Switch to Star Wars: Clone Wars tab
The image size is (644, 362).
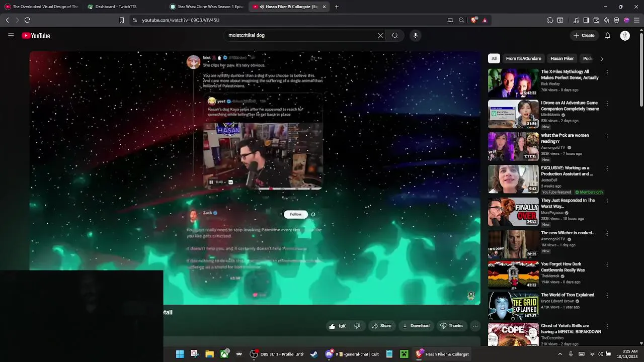207,7
